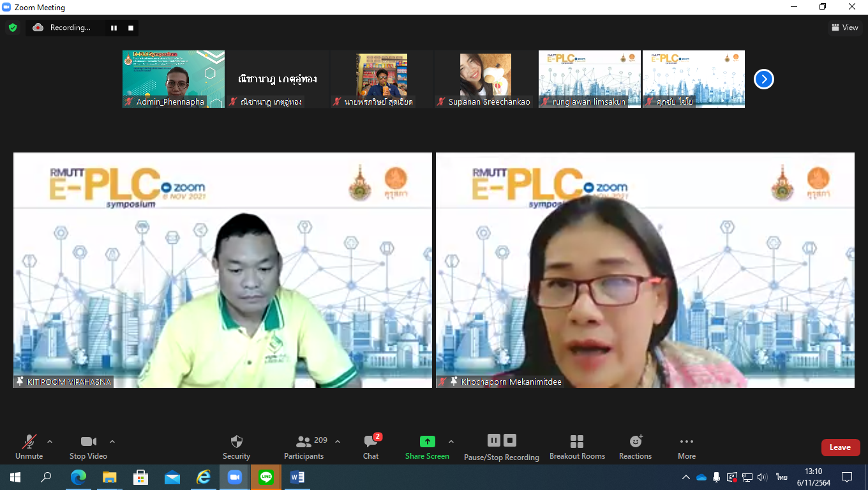Open Windows notification center
The image size is (868, 490).
coord(847,477)
